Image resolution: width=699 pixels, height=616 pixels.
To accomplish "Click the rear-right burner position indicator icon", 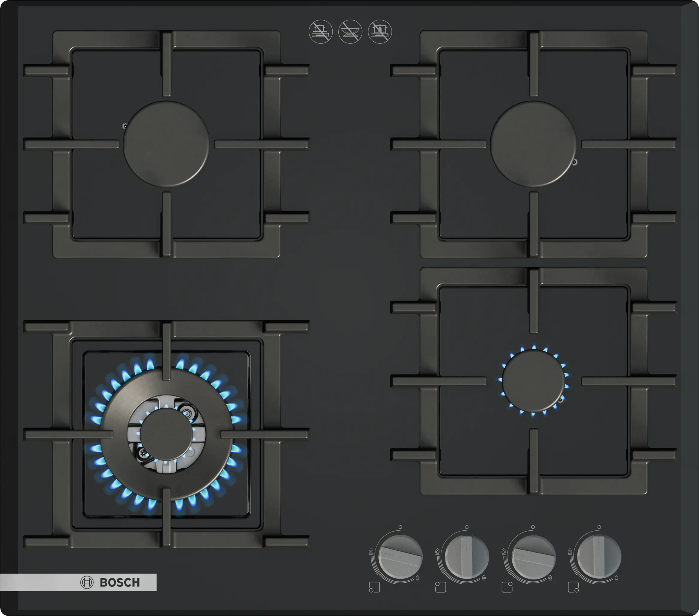I will point(507,587).
